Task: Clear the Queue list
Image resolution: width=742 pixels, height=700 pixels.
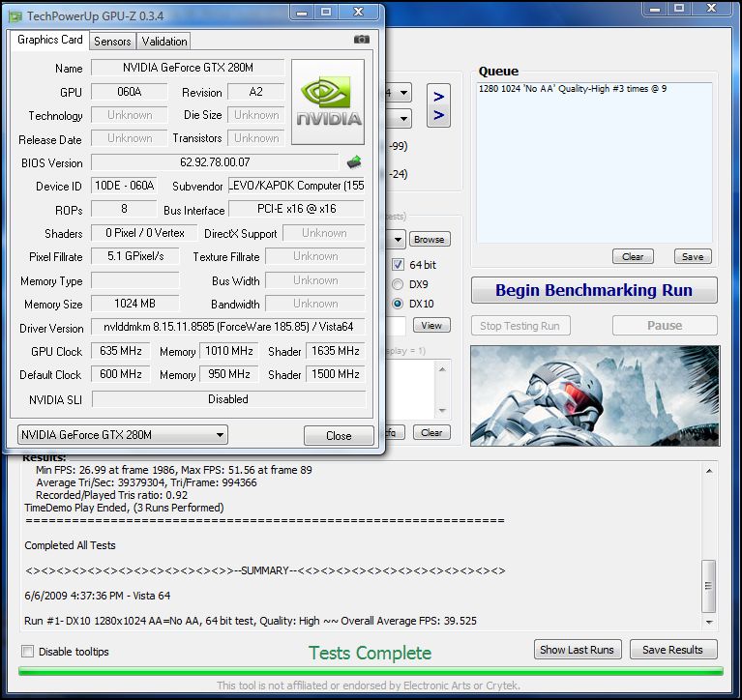Action: (633, 256)
